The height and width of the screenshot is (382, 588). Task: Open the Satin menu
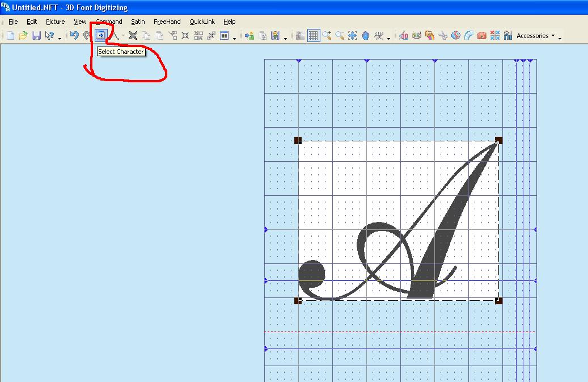coord(138,22)
